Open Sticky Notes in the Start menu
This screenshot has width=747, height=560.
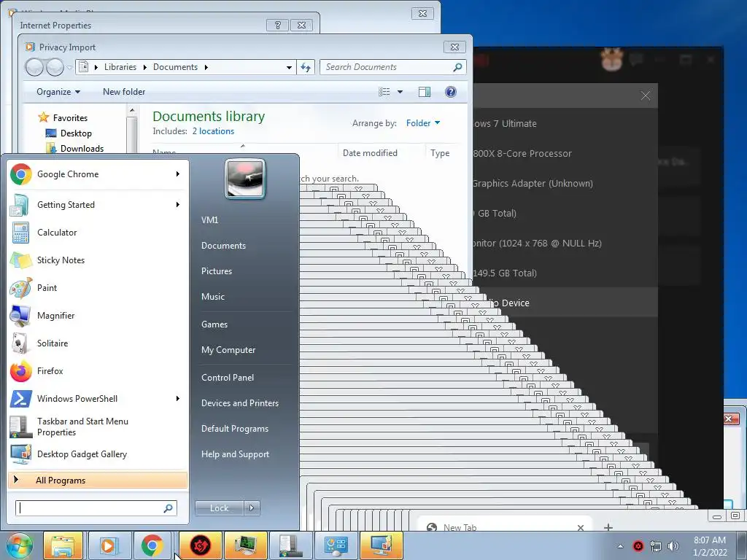pyautogui.click(x=98, y=260)
